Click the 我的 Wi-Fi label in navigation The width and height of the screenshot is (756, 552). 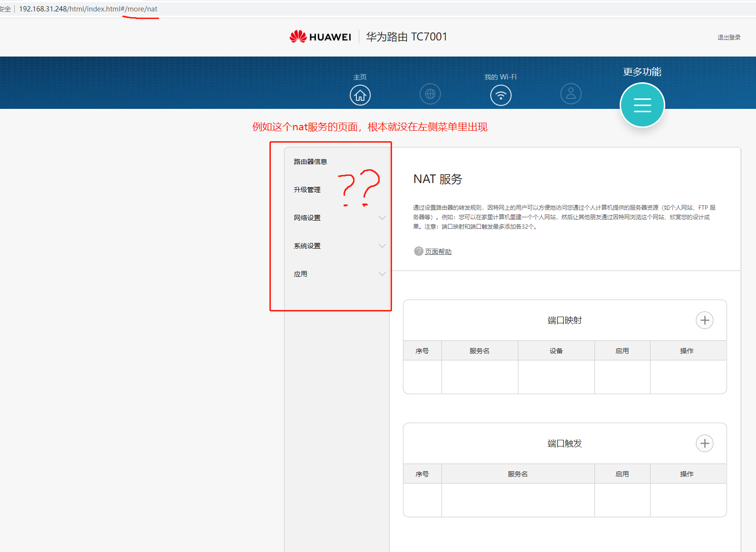click(x=500, y=77)
